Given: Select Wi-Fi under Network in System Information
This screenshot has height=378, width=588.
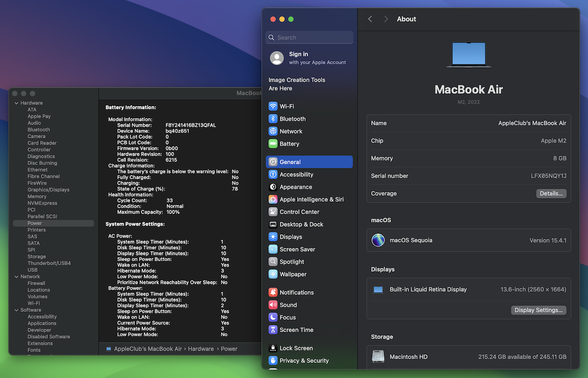Looking at the screenshot, I should 34,303.
